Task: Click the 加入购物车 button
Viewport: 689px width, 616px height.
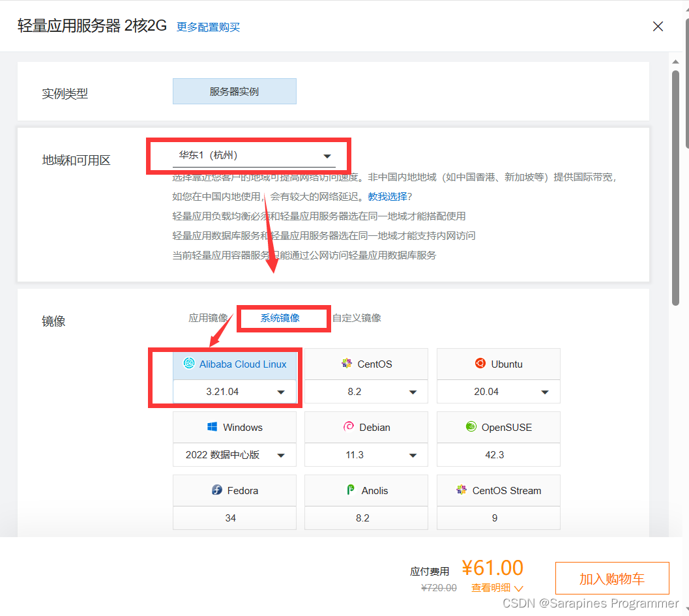Action: 611,578
